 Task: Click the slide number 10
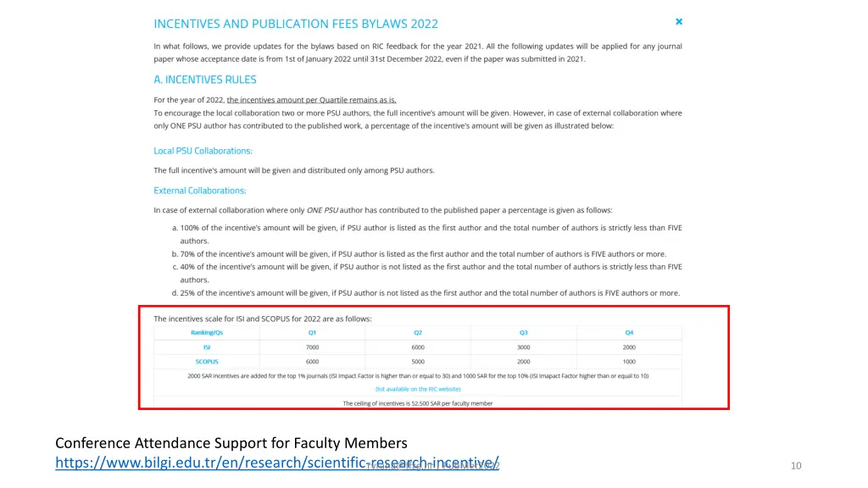tap(795, 466)
